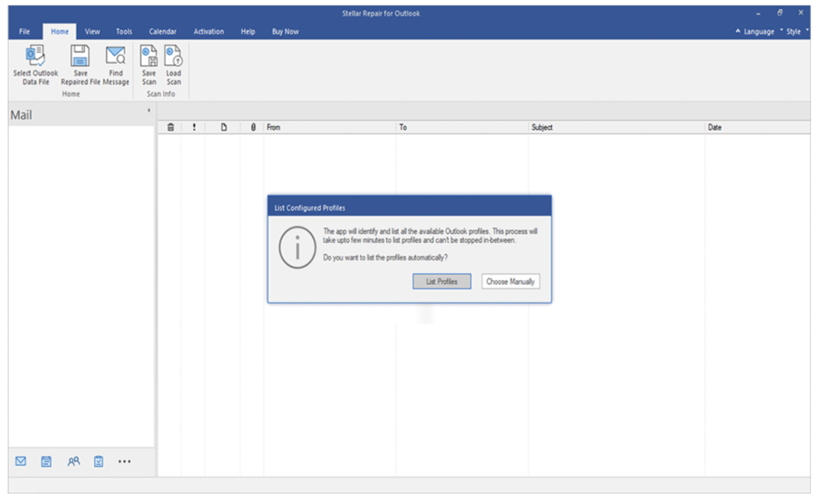Click List Configured Profiles dialog title

pyautogui.click(x=310, y=208)
